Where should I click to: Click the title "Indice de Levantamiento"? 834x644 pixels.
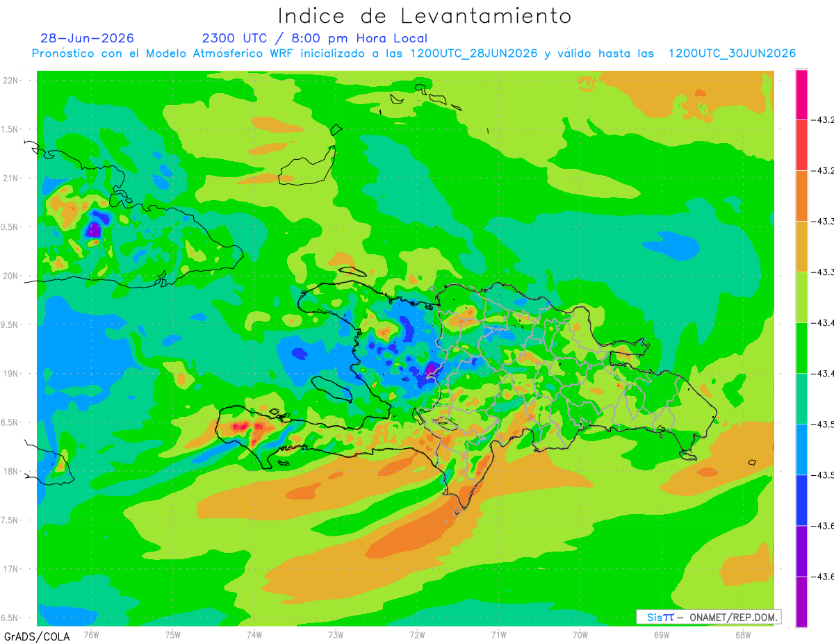[425, 15]
